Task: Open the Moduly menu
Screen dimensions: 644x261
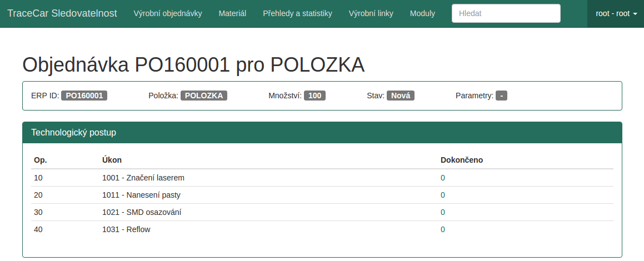Action: click(422, 13)
